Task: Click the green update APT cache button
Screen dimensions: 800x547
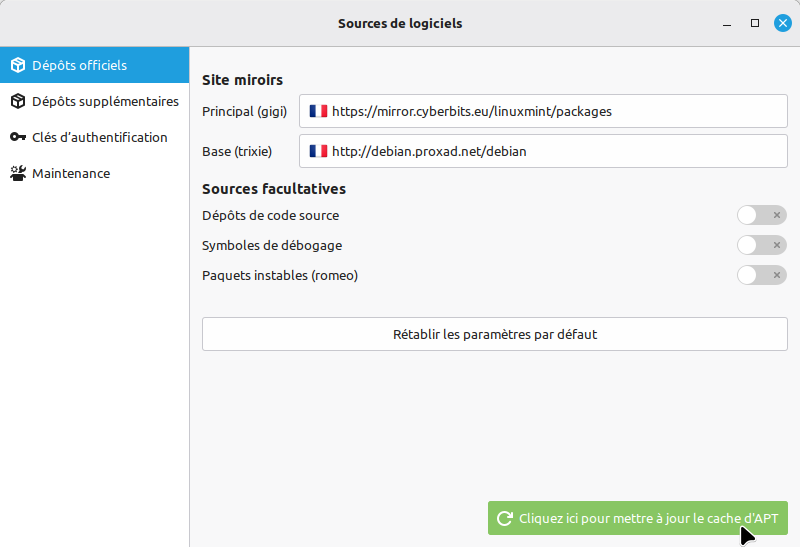Action: pos(637,519)
